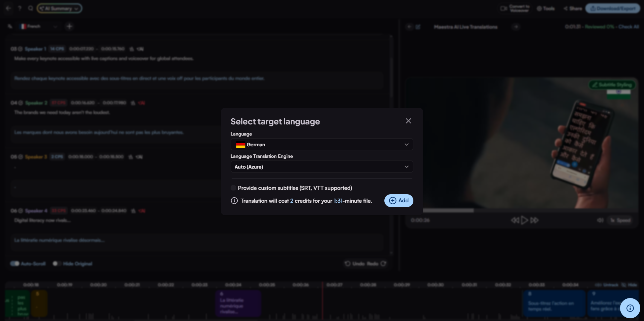Screen dimensions: 644x321
Task: Open the AI Summary dropdown
Action: [59, 8]
